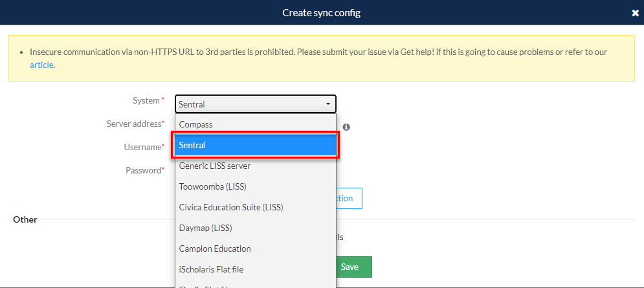Click the System field label
The width and height of the screenshot is (644, 288).
tap(146, 100)
